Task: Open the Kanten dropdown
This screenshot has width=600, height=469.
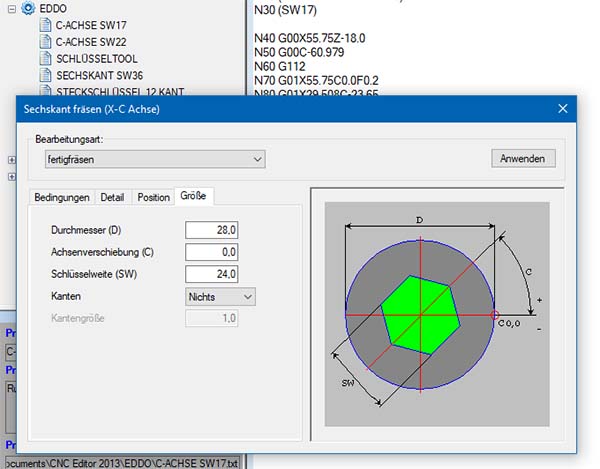Action: point(220,297)
